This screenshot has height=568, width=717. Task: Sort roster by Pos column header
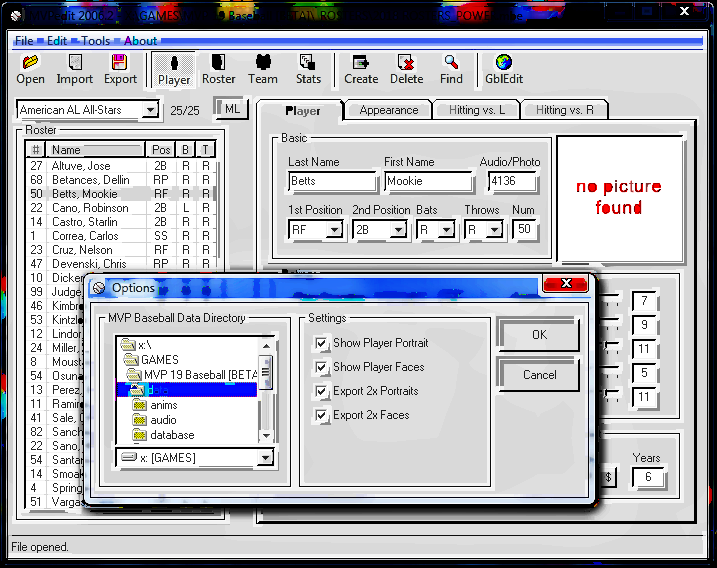161,150
